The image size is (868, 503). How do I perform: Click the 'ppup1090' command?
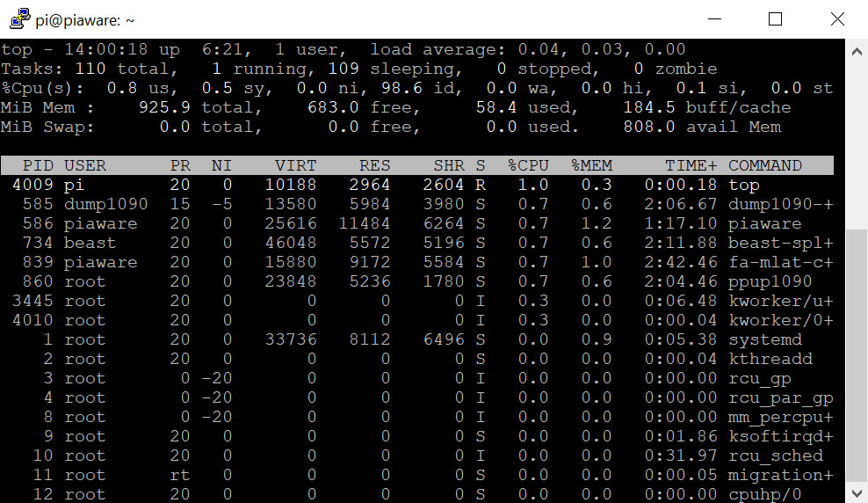(x=770, y=282)
